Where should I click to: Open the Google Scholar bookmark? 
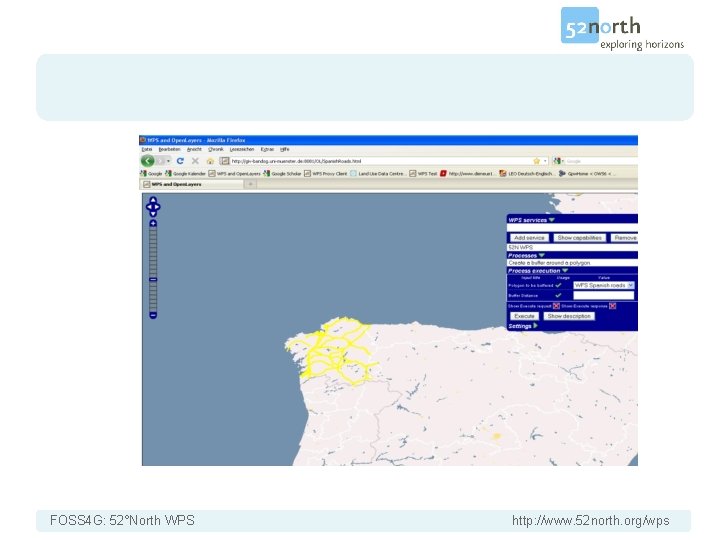click(x=282, y=174)
